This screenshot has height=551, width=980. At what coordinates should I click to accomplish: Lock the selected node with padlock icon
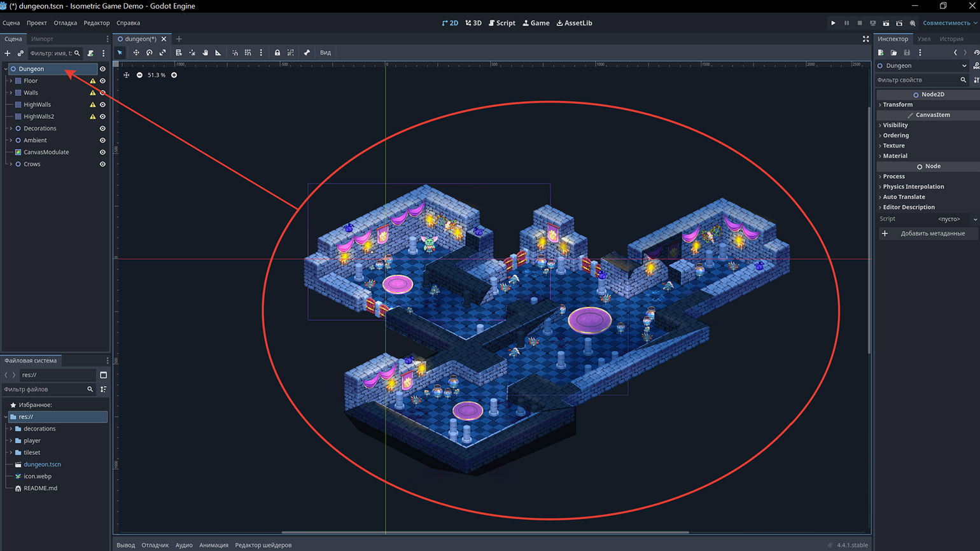click(x=277, y=53)
